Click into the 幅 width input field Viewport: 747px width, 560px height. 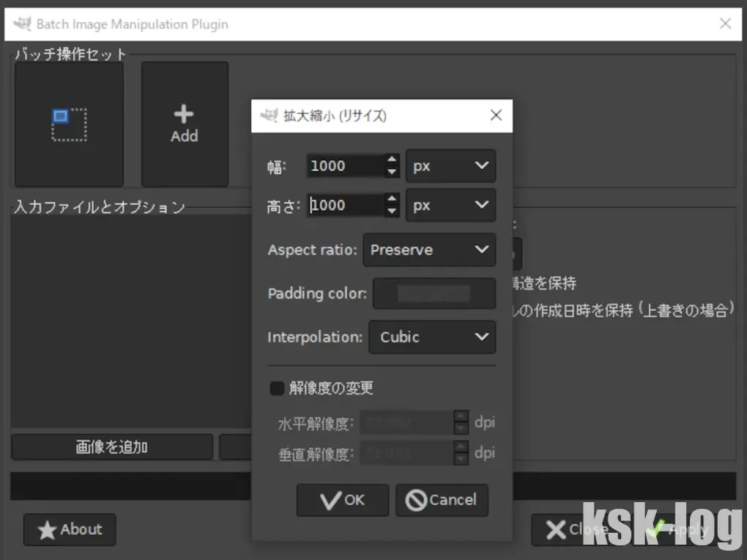click(344, 166)
